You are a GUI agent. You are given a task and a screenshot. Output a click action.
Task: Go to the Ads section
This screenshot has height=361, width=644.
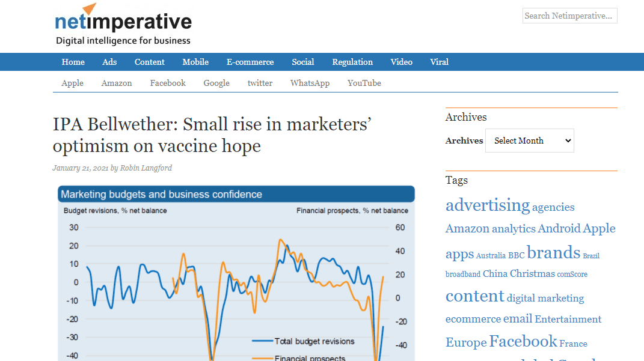pyautogui.click(x=109, y=62)
